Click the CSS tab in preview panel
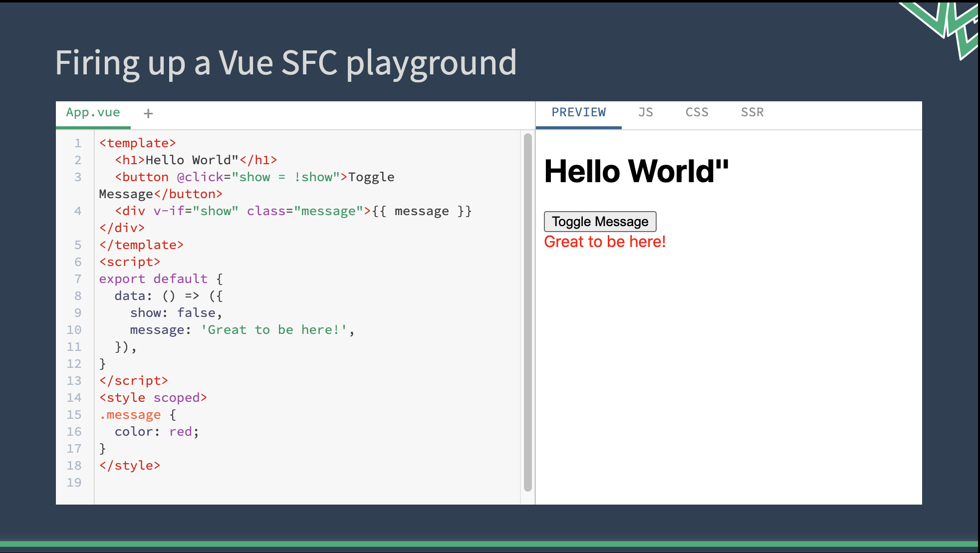The height and width of the screenshot is (553, 980). click(697, 112)
